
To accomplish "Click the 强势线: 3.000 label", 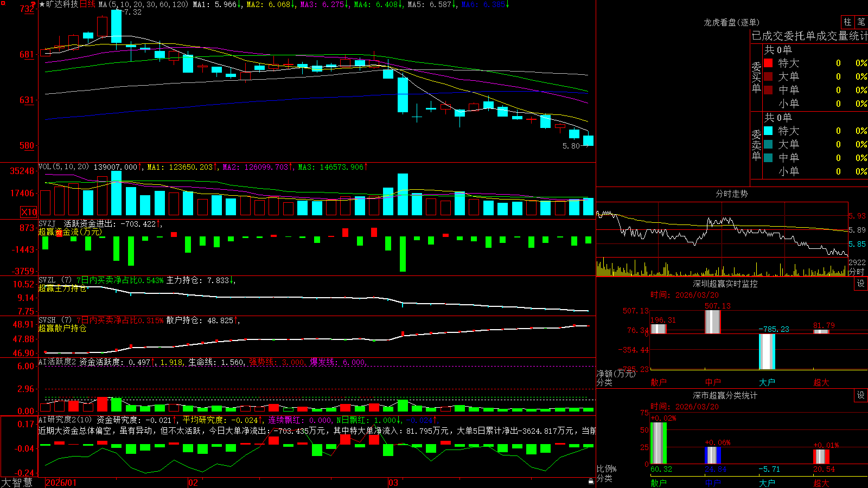I will pos(277,362).
